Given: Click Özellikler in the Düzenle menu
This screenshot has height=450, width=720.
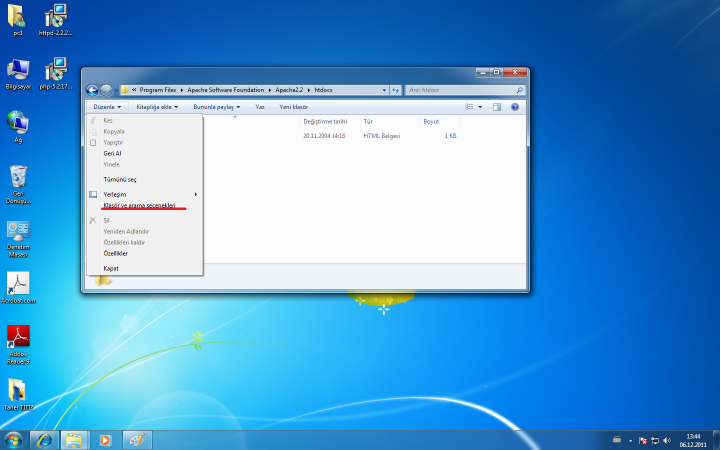Looking at the screenshot, I should coord(116,253).
